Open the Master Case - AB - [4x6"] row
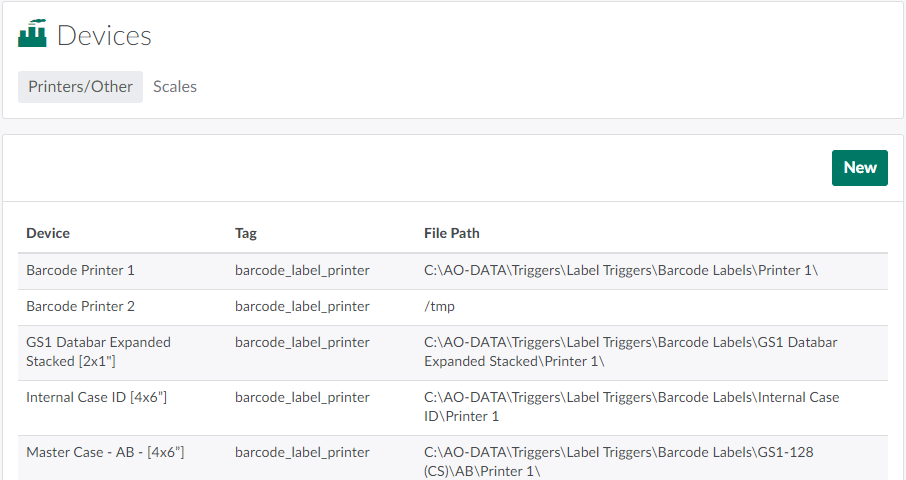This screenshot has height=480, width=906. point(105,452)
